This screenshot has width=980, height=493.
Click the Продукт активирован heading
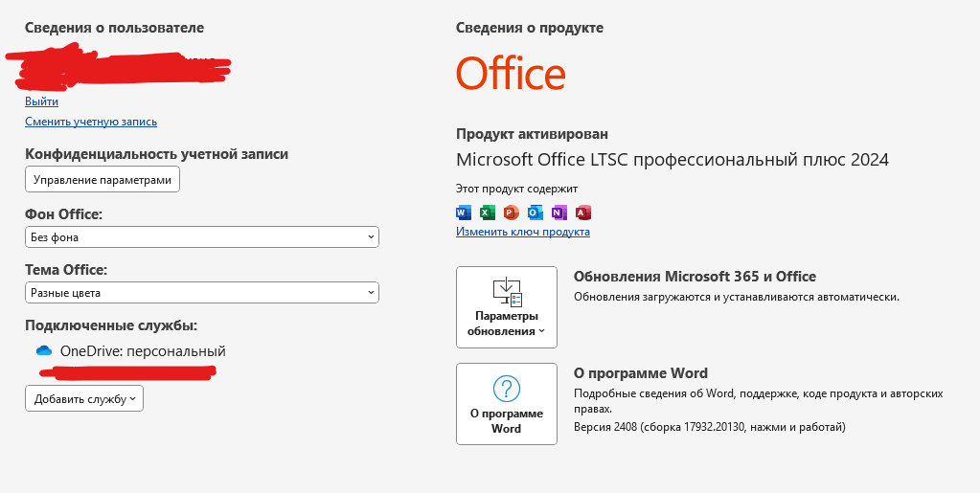532,134
